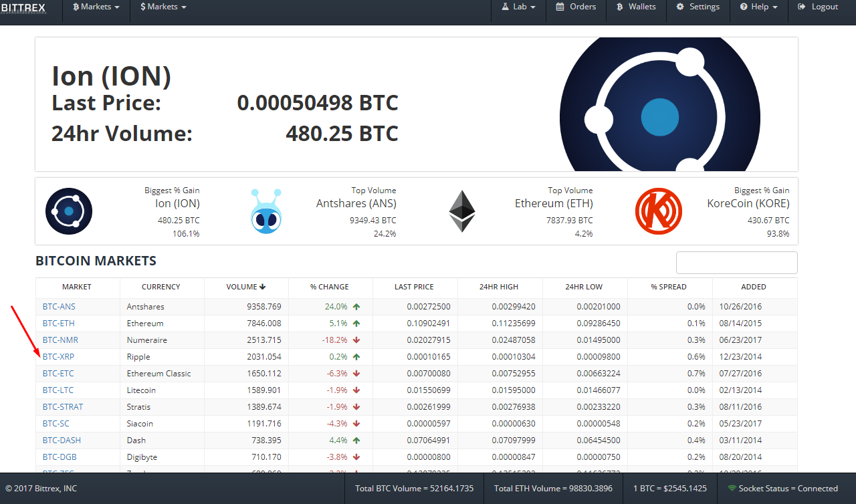The height and width of the screenshot is (504, 856).
Task: Click the 1 BTC = $2545.1425 footer rate
Action: click(669, 489)
